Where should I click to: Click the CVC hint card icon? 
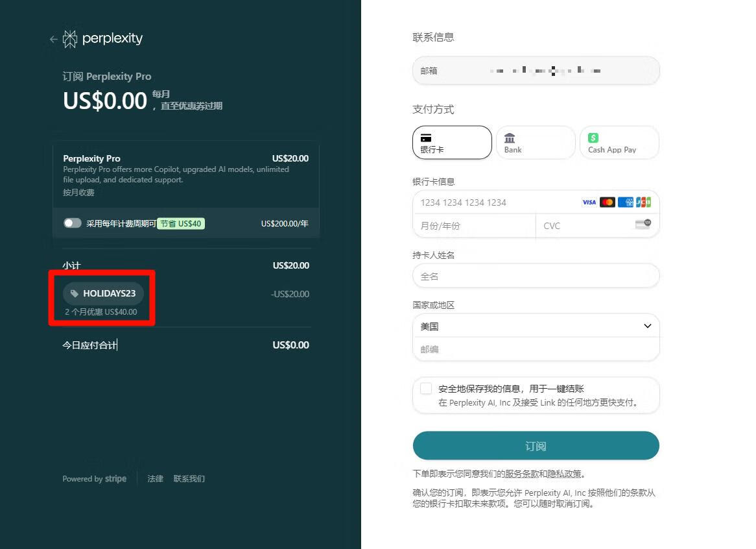[x=641, y=225]
